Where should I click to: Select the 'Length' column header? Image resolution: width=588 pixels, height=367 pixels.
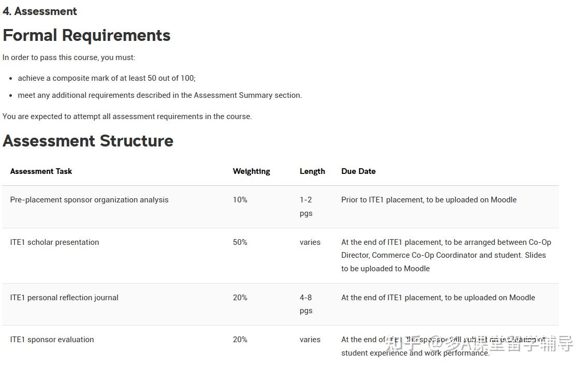[312, 171]
